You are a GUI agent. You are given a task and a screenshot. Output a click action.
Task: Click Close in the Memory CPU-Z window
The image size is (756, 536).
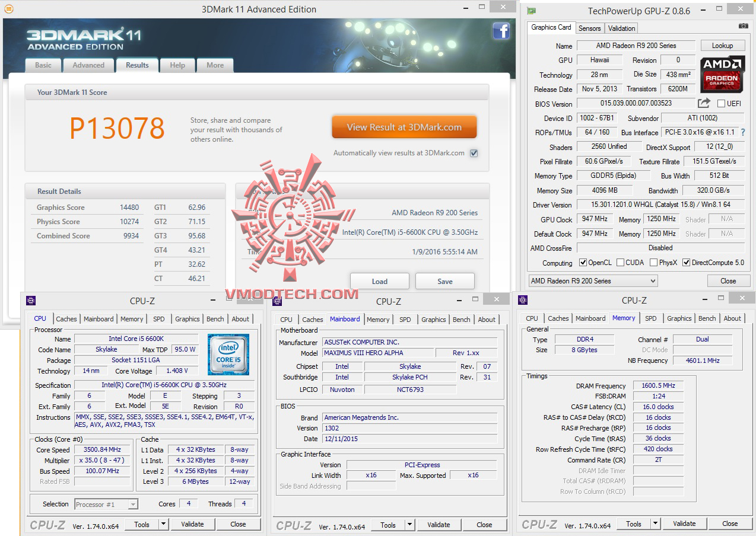click(x=730, y=524)
